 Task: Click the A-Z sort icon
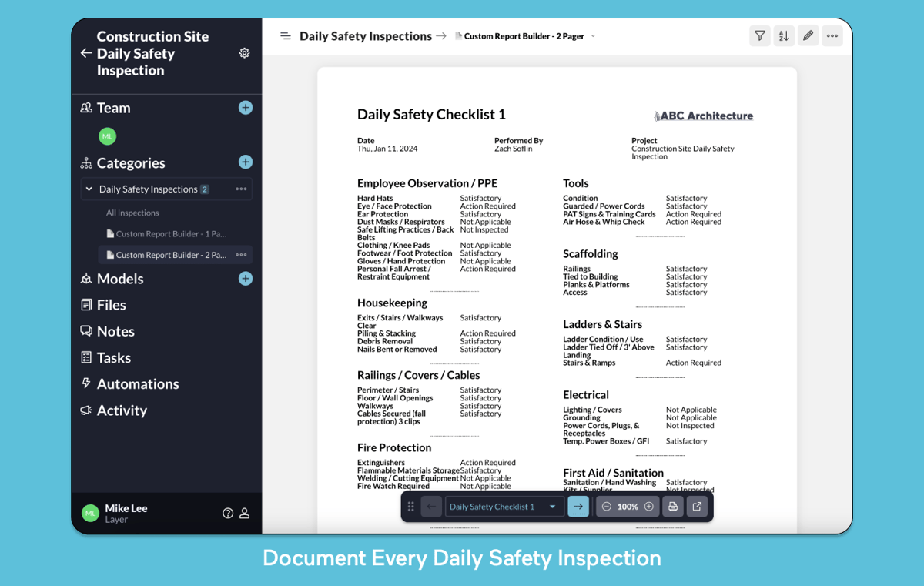point(784,35)
